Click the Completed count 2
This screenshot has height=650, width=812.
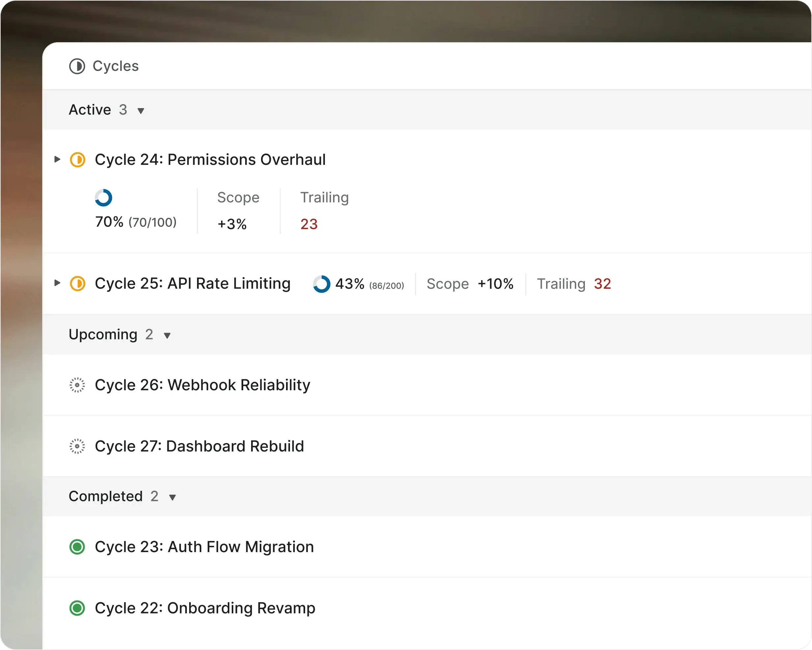click(x=155, y=496)
